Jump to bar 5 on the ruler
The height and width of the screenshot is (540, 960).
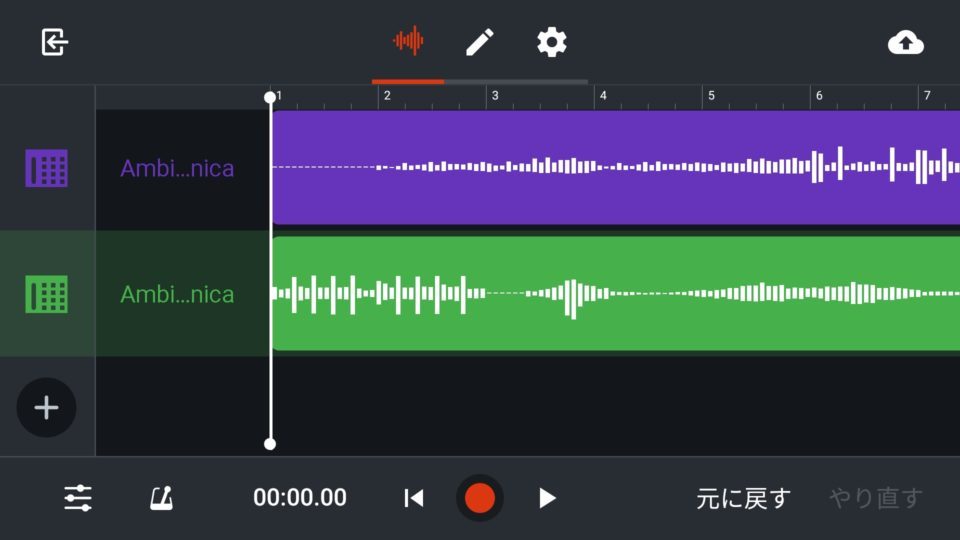[711, 96]
